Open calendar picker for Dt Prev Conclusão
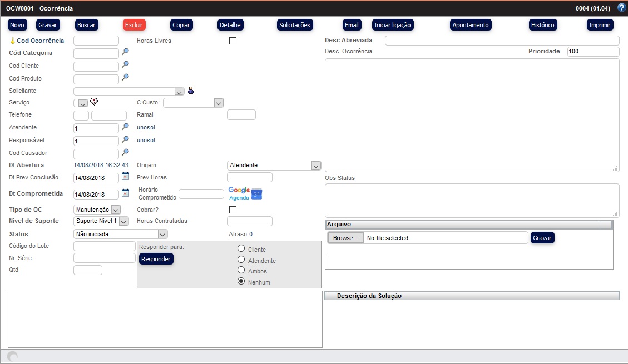The image size is (628, 364). click(x=125, y=177)
